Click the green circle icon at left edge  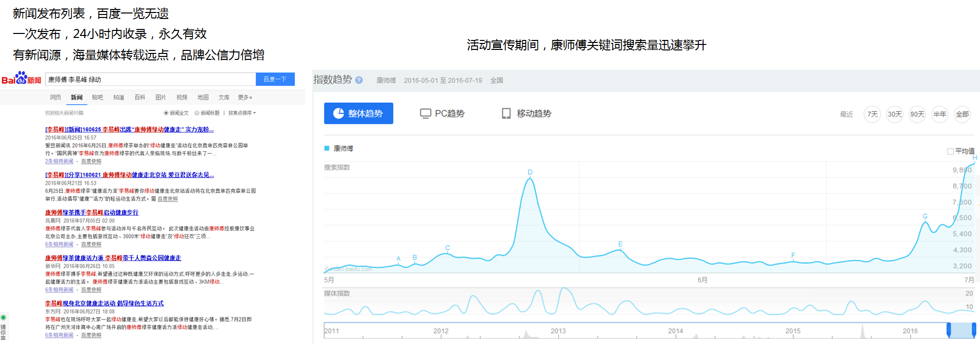click(3, 318)
